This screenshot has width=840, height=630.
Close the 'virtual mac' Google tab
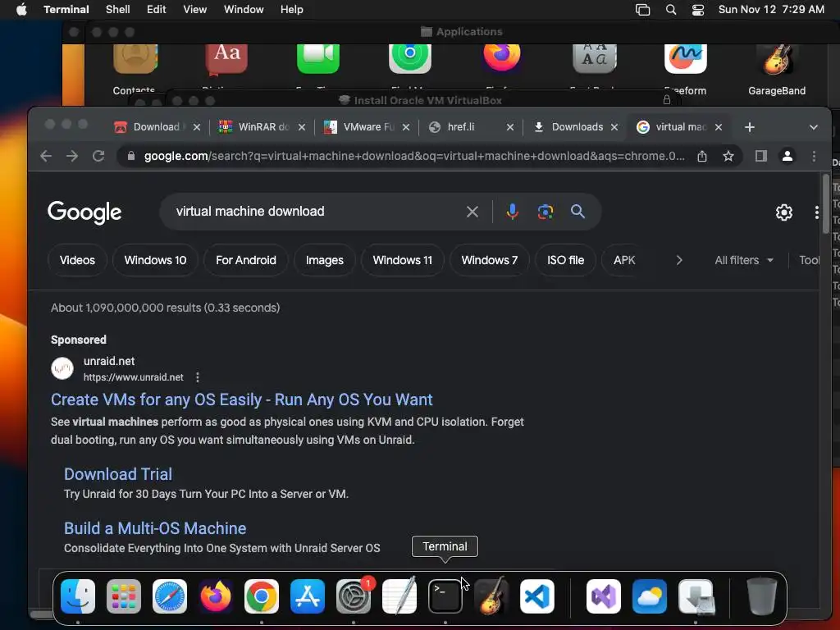(x=719, y=127)
